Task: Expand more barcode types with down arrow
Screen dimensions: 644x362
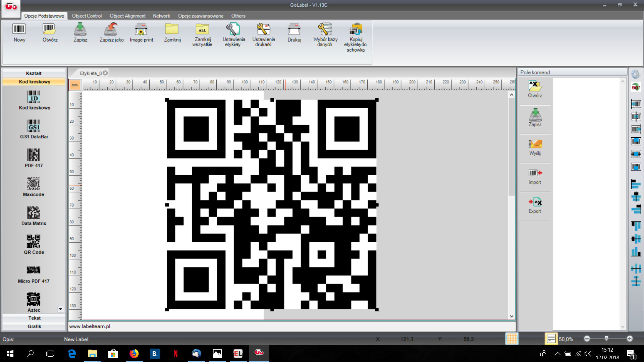Action: tap(61, 309)
